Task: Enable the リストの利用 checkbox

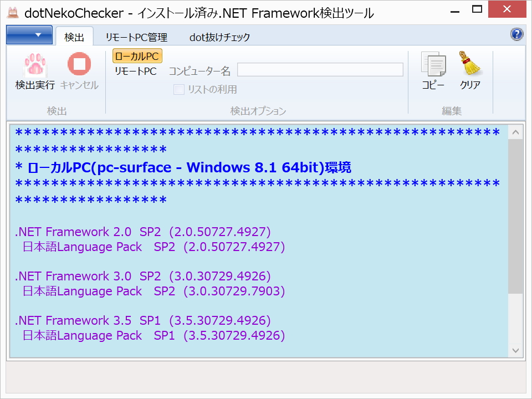Action: 179,89
